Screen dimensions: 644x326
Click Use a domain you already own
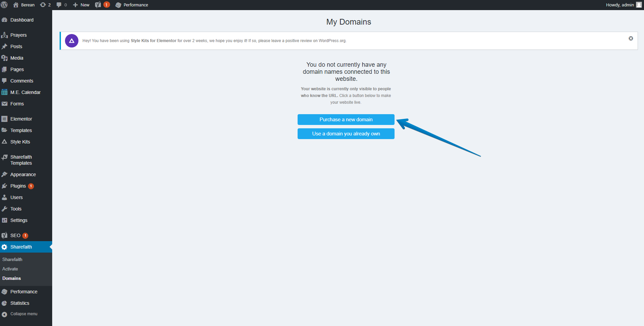point(346,134)
